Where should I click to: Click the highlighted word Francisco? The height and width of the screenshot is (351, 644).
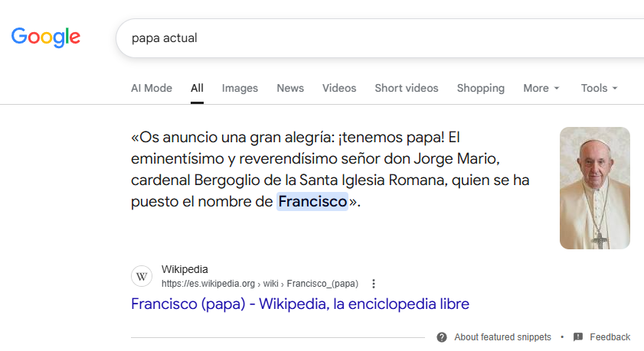point(312,201)
